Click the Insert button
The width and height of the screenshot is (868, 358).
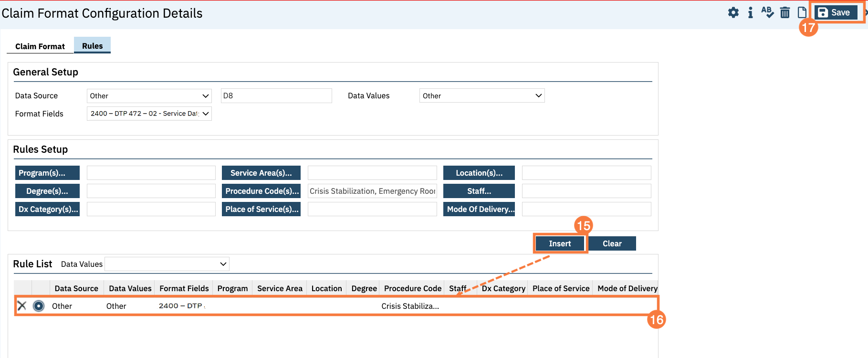point(560,243)
